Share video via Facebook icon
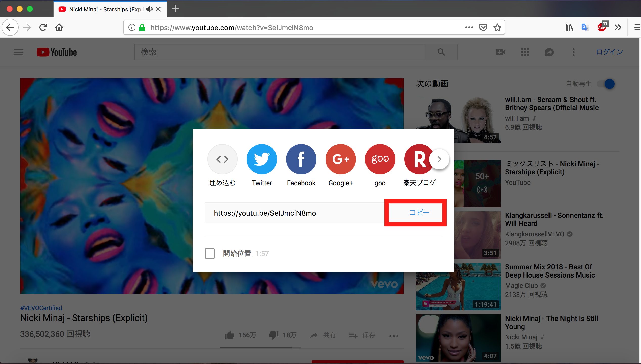 (x=301, y=159)
